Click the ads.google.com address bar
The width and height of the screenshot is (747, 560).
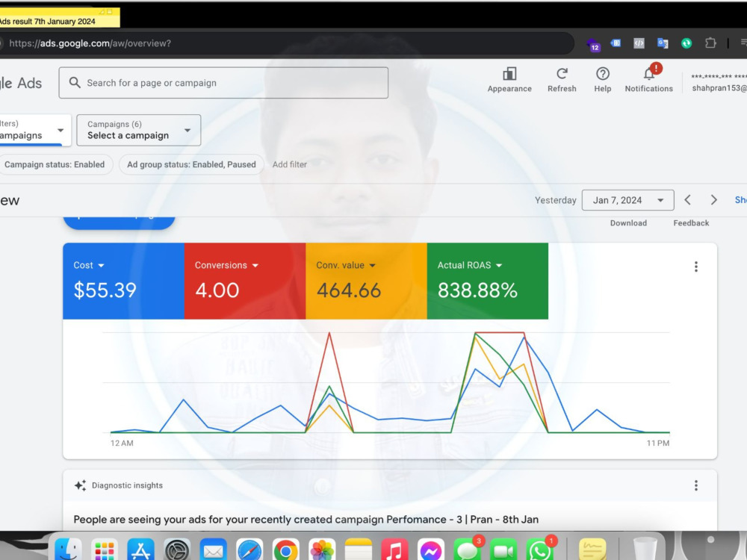click(286, 43)
